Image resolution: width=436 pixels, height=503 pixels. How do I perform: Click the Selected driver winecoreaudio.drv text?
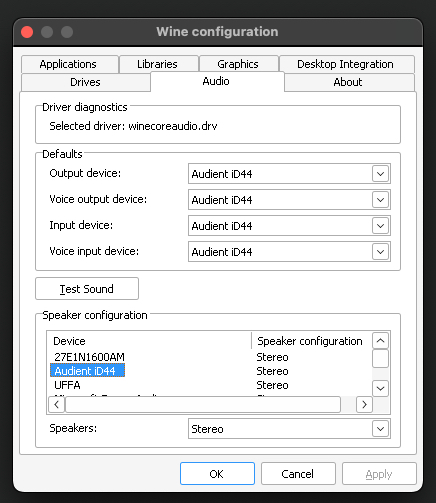pos(133,126)
